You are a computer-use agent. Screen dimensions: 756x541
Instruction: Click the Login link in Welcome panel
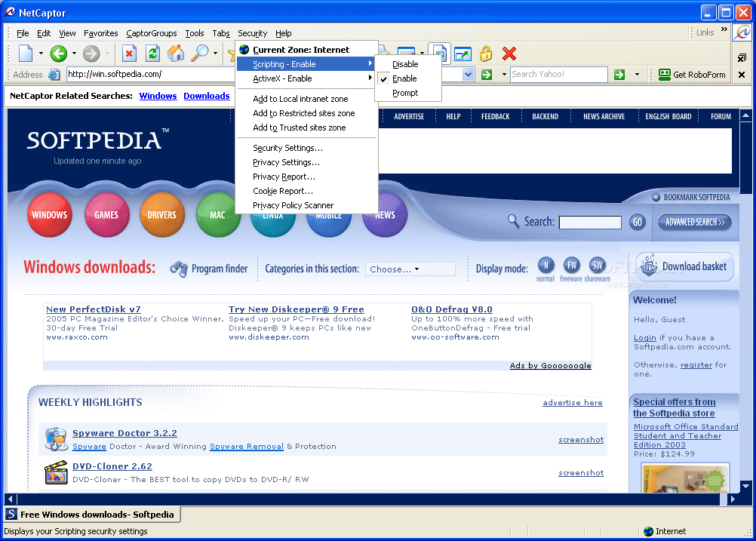tap(644, 338)
